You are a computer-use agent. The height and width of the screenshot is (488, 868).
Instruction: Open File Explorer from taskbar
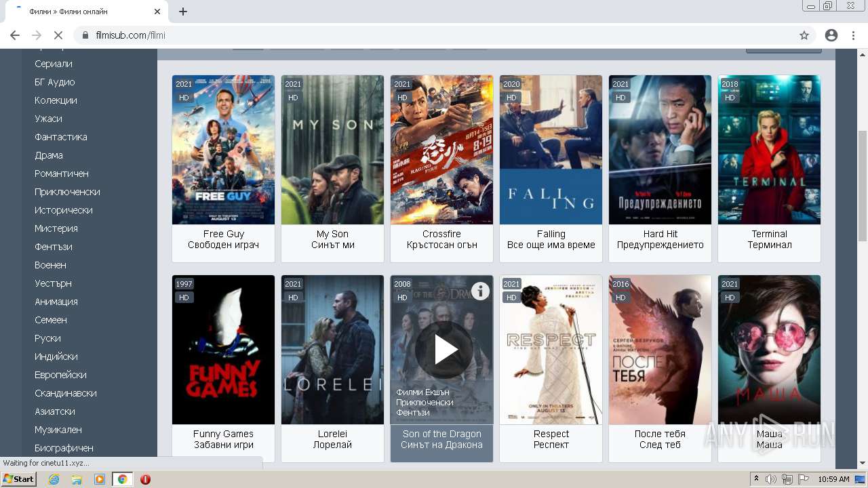(77, 479)
